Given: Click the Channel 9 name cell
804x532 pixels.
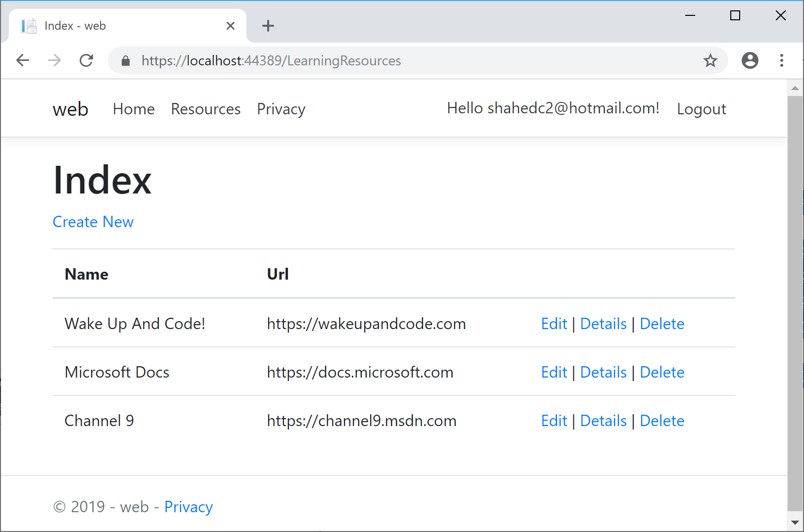Looking at the screenshot, I should pos(99,421).
